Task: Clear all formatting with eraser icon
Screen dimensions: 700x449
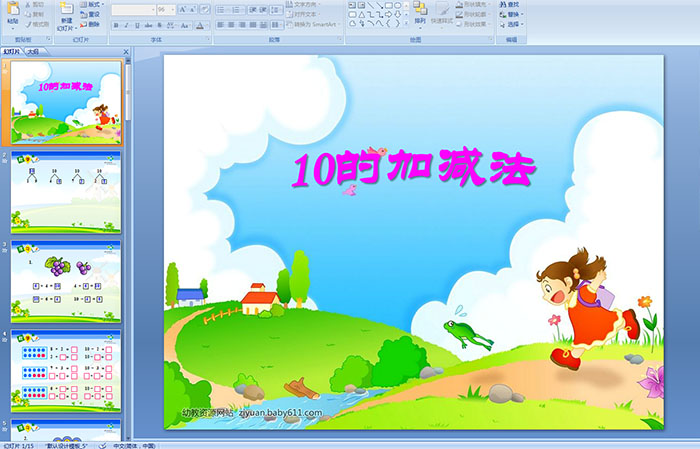Action: pyautogui.click(x=205, y=9)
